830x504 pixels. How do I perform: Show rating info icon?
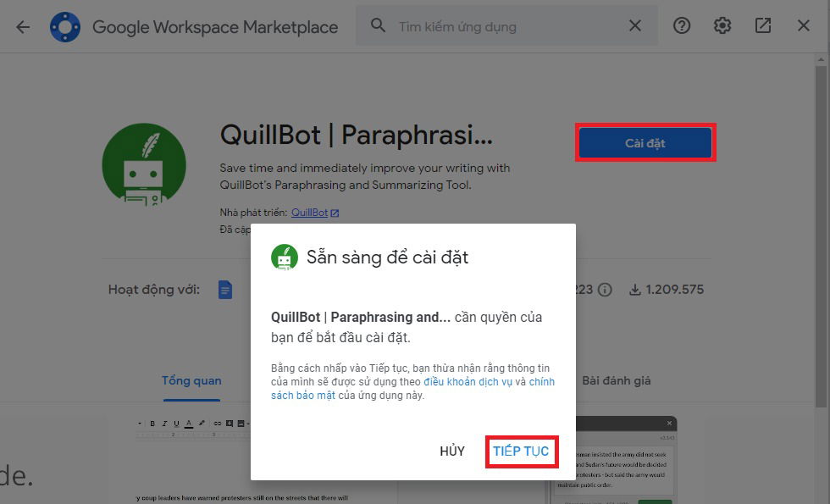605,290
